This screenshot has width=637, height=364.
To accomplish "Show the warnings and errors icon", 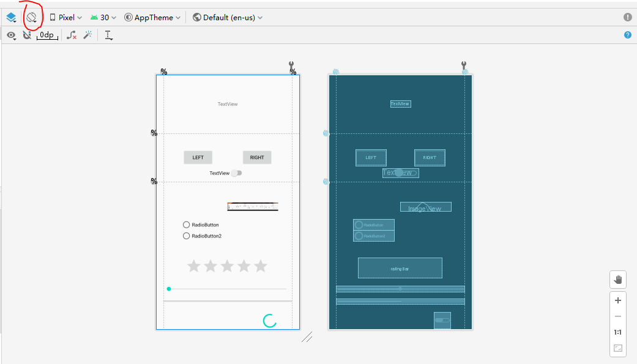I will [x=628, y=17].
